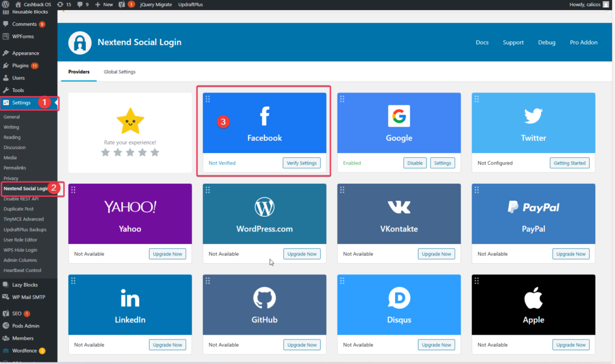Open WP Mail SMTP in sidebar
This screenshot has height=364, width=615.
29,297
